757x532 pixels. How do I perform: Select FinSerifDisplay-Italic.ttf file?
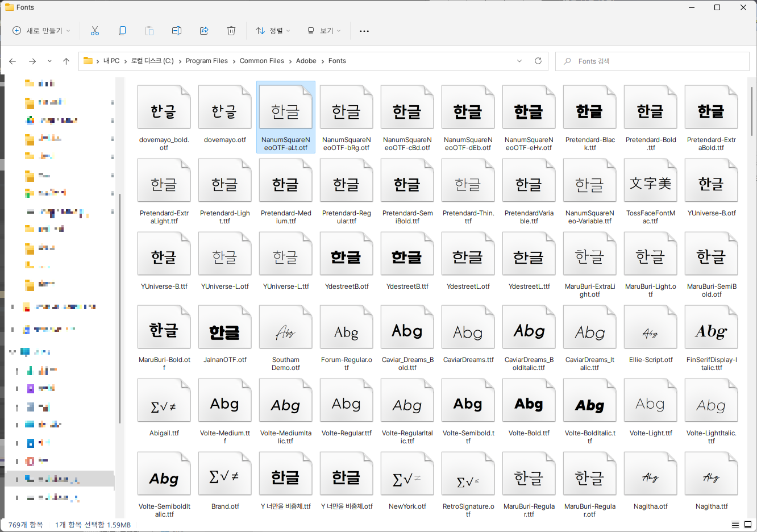point(711,337)
